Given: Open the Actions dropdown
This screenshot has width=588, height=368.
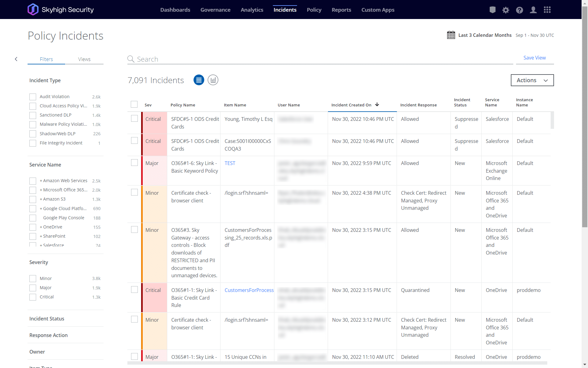Looking at the screenshot, I should pos(532,80).
